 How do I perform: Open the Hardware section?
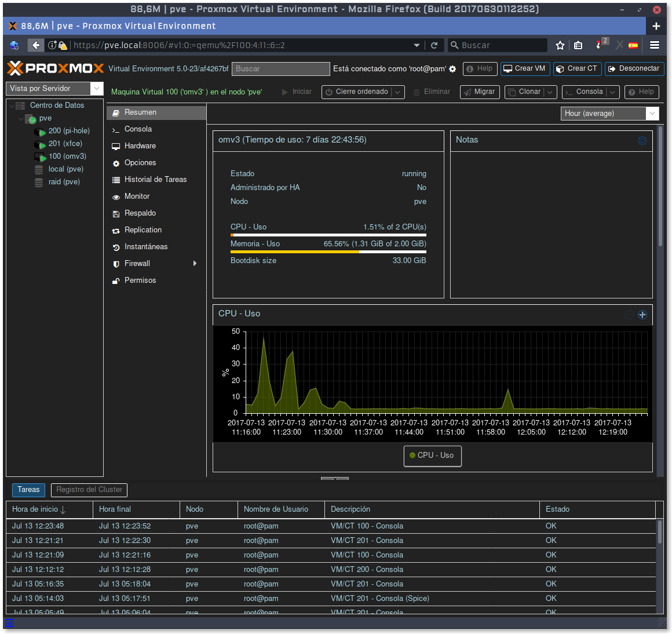tap(156, 145)
